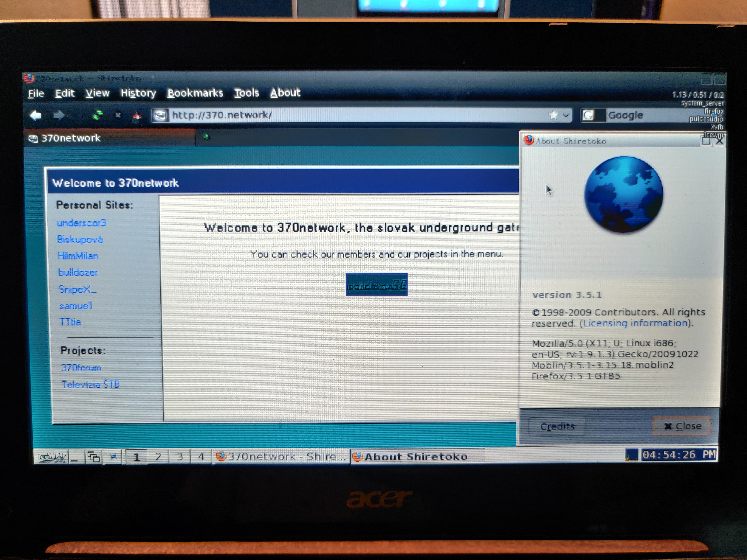Switch to workspace 1
The width and height of the screenshot is (747, 560).
pyautogui.click(x=137, y=457)
